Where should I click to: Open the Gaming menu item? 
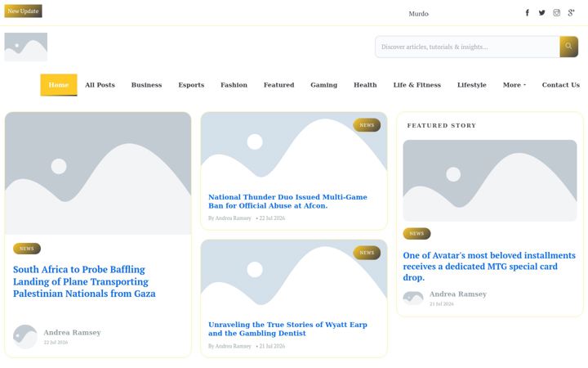(x=324, y=85)
